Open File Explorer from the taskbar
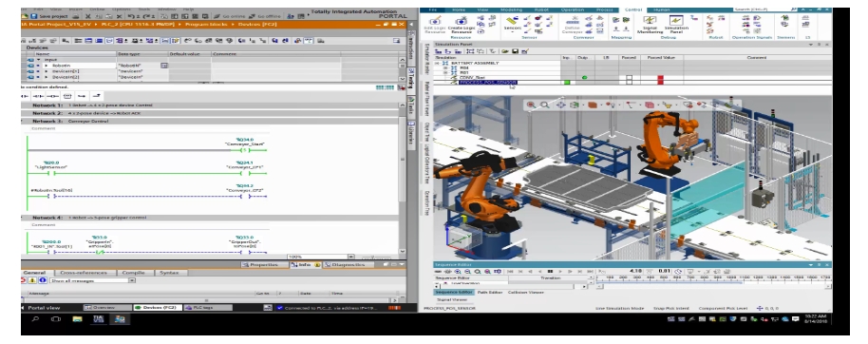This screenshot has height=344, width=868. coord(77,319)
